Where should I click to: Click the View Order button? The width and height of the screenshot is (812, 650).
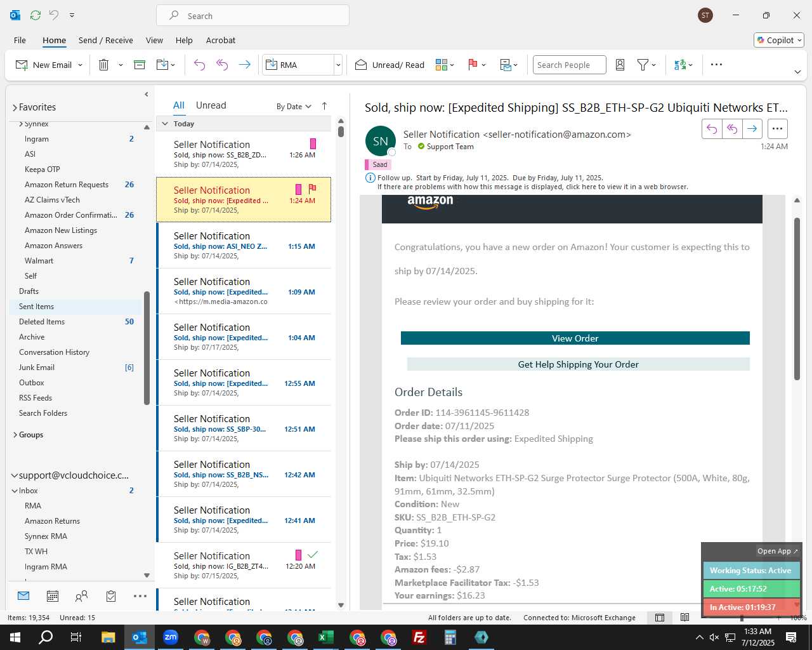pos(575,338)
